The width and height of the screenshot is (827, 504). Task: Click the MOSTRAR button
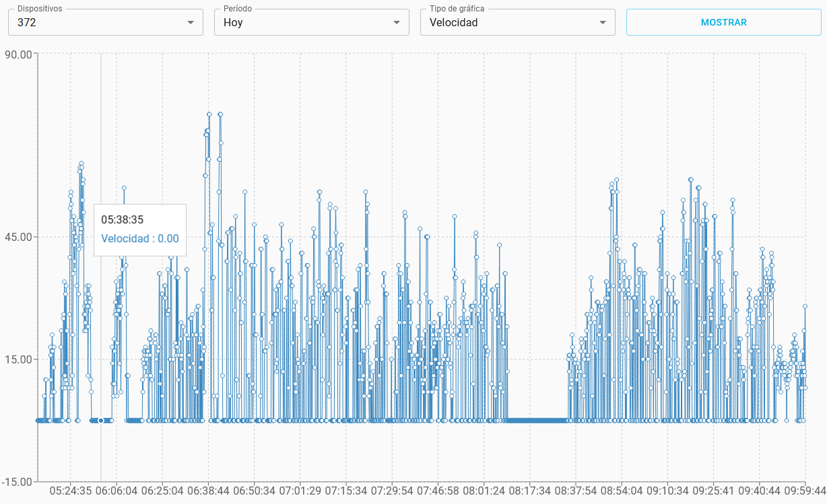pos(724,22)
